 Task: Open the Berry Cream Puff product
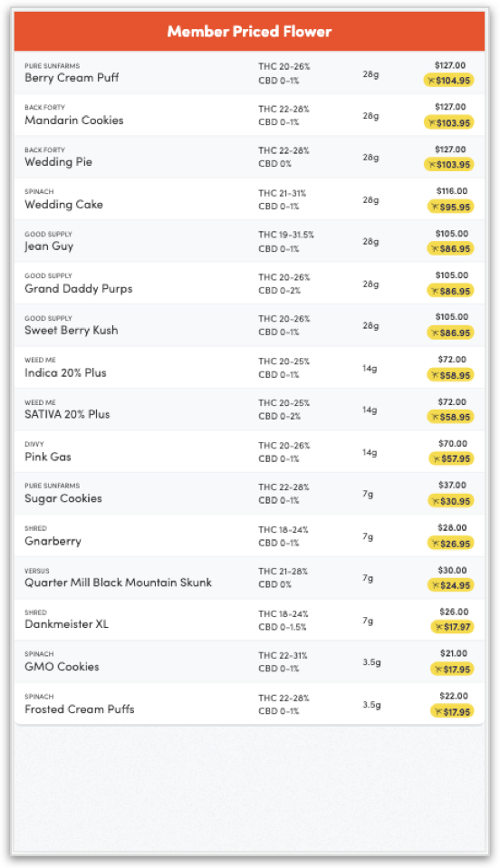[x=249, y=72]
